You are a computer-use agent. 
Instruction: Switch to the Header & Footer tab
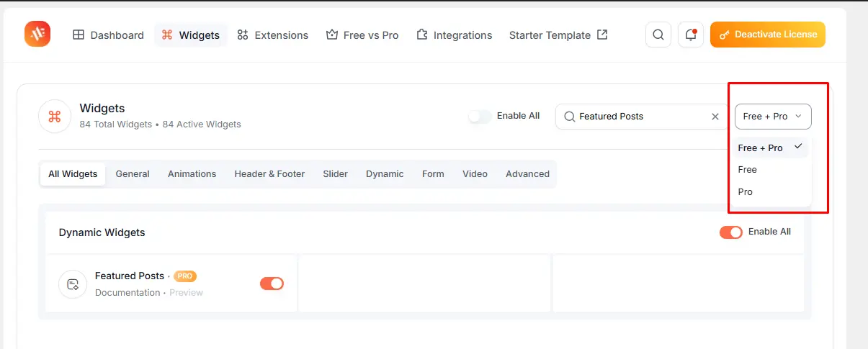pos(269,174)
